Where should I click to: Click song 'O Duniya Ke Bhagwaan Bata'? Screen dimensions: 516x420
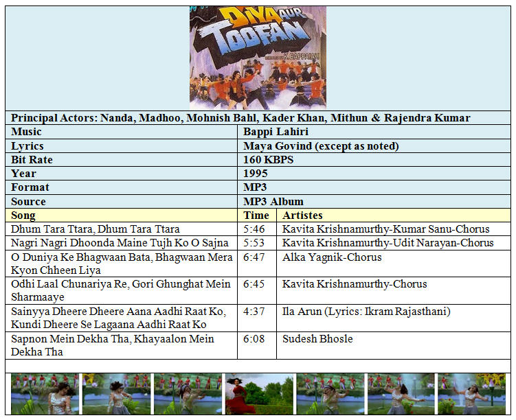[122, 264]
